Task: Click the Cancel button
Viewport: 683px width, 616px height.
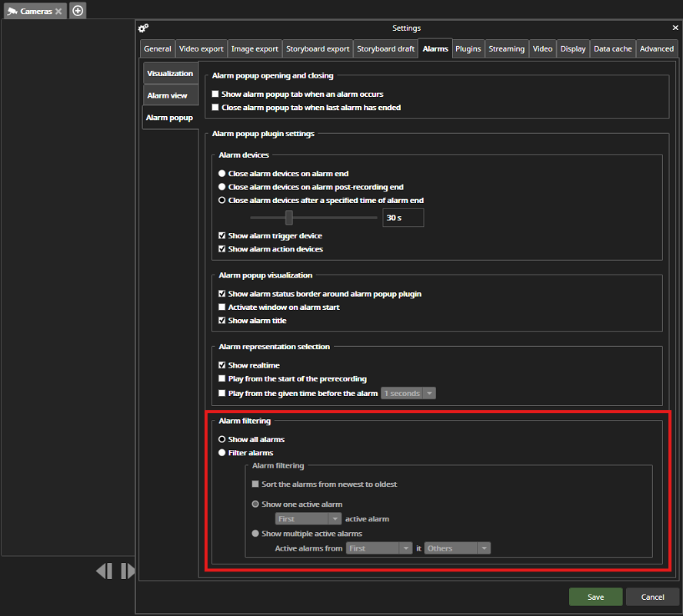Action: pyautogui.click(x=652, y=597)
